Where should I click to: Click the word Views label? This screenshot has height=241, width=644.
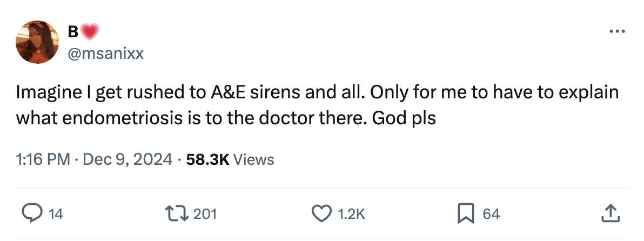coord(255,159)
